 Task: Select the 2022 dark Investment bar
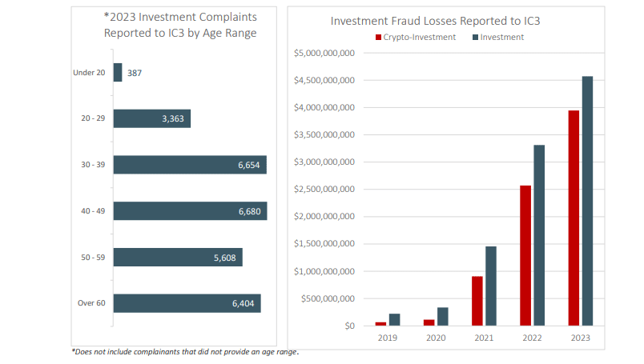[x=539, y=235]
